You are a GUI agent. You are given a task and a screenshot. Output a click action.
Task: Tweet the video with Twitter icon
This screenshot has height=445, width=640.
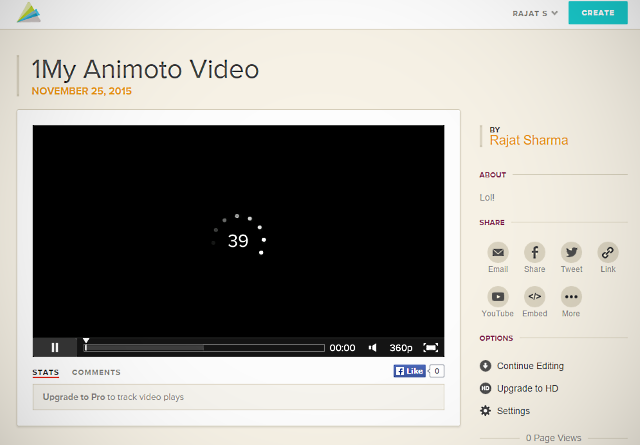click(x=571, y=252)
